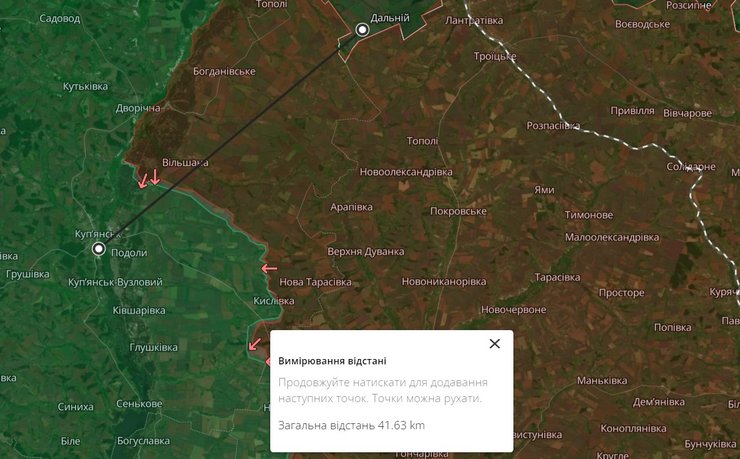Click the pink attack arrow near Нова Тарасівка
The height and width of the screenshot is (459, 740).
coord(269,268)
